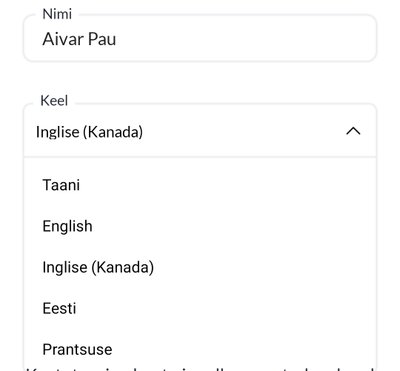Close the language list via the Keel header
Image resolution: width=400 pixels, height=371 pixels.
(x=200, y=131)
